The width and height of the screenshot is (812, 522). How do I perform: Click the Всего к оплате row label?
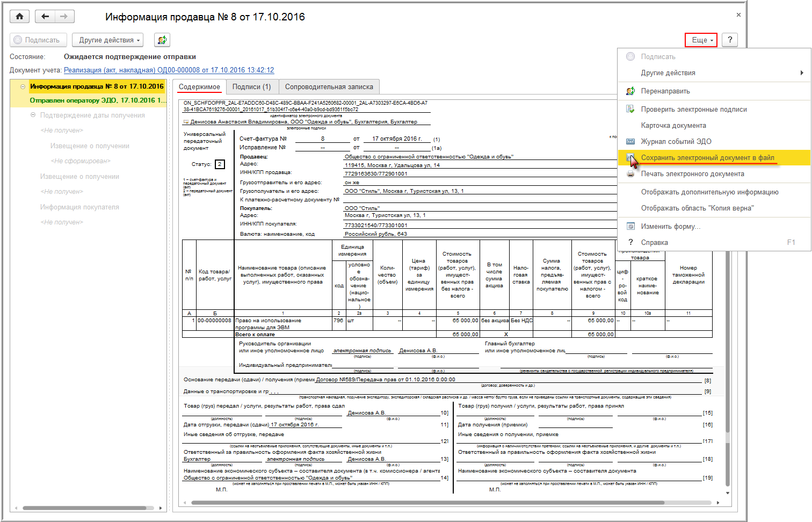255,335
